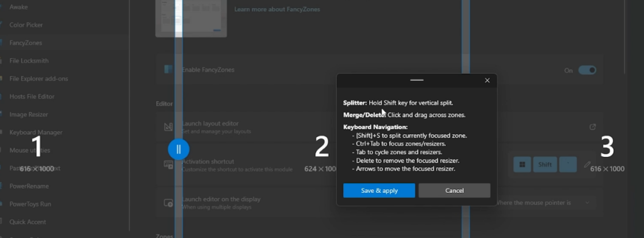This screenshot has width=644, height=238.
Task: Open PowerToys Run settings
Action: [x=30, y=204]
